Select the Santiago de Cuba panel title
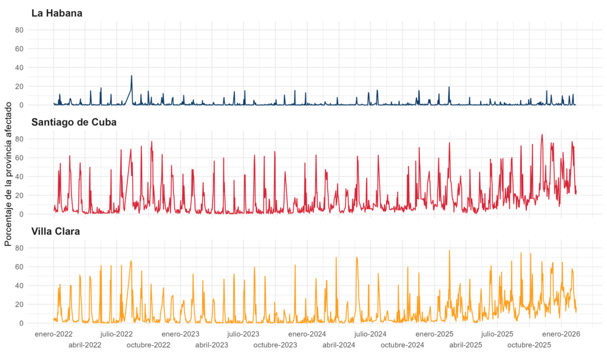The width and height of the screenshot is (607, 364). pos(74,122)
